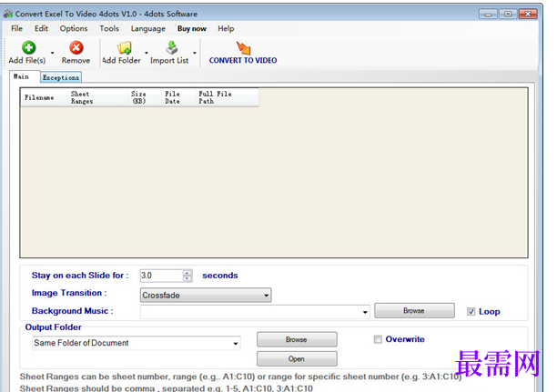Screen dimensions: 557x392
Task: Click the slide duration seconds field
Action: pyautogui.click(x=162, y=276)
